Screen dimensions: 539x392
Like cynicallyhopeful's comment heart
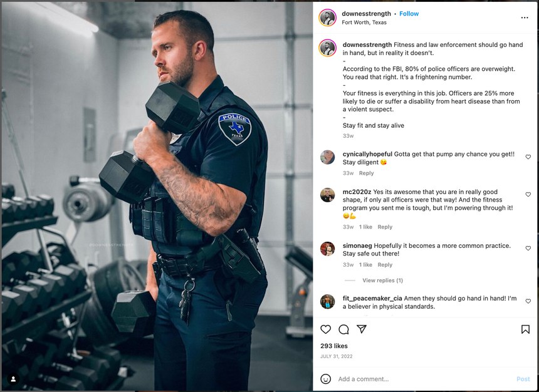pyautogui.click(x=528, y=157)
